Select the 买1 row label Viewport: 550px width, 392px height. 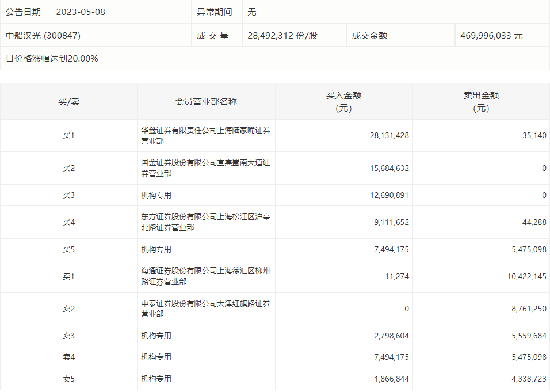pos(69,135)
